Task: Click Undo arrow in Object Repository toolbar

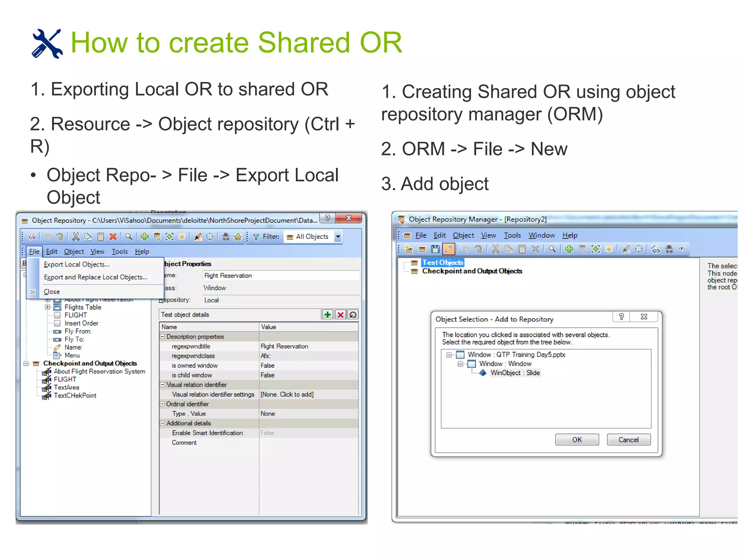Action: tap(48, 237)
